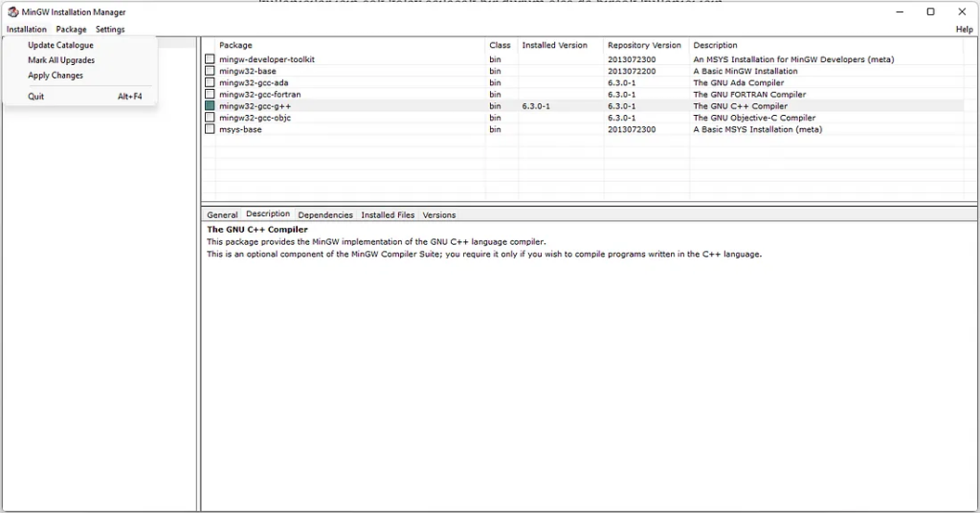Click 'The GNU Ada Compiler' description
This screenshot has height=513, width=980.
pyautogui.click(x=738, y=82)
